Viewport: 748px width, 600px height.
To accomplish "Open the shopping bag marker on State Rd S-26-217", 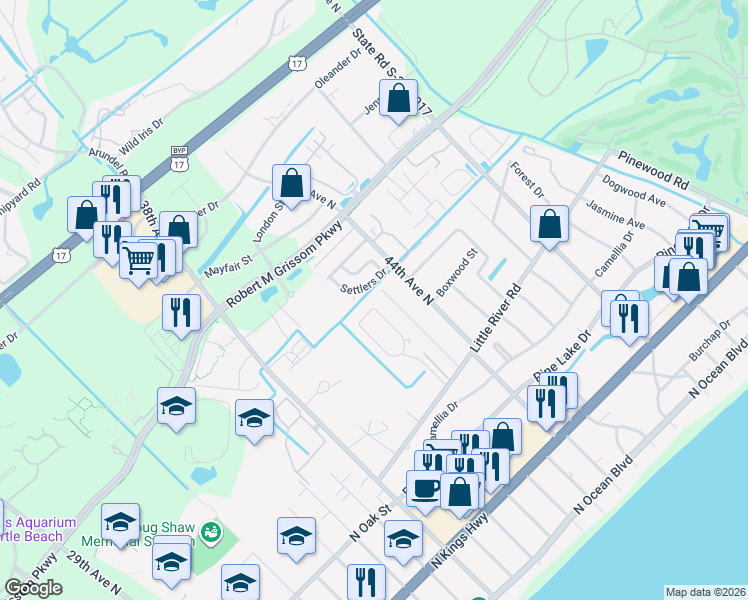I will 398,99.
